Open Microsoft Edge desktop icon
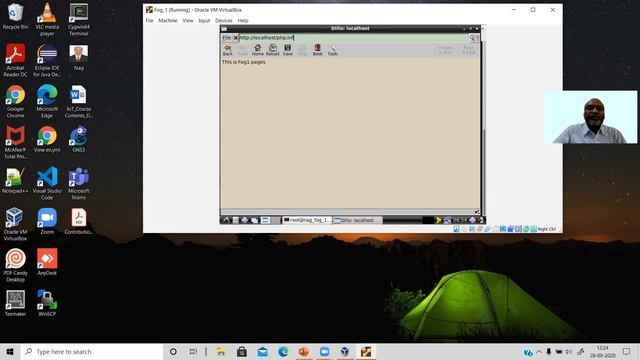This screenshot has height=360, width=640. pyautogui.click(x=47, y=102)
